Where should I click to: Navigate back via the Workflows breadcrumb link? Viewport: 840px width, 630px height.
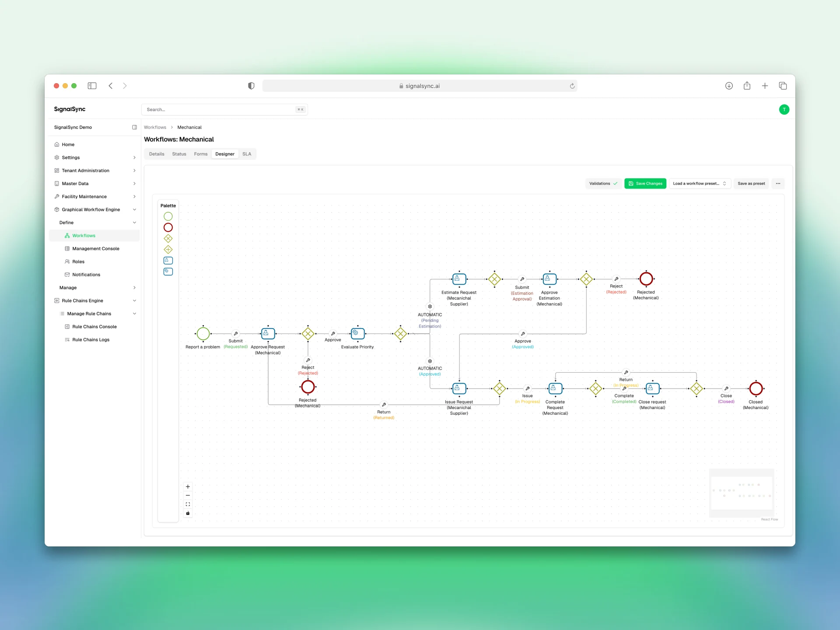tap(155, 127)
